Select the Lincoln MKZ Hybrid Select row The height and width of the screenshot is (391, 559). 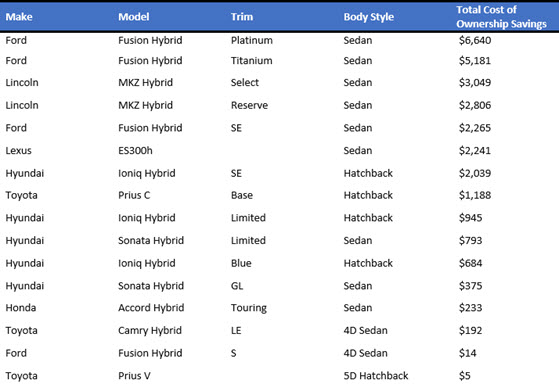[x=280, y=82]
